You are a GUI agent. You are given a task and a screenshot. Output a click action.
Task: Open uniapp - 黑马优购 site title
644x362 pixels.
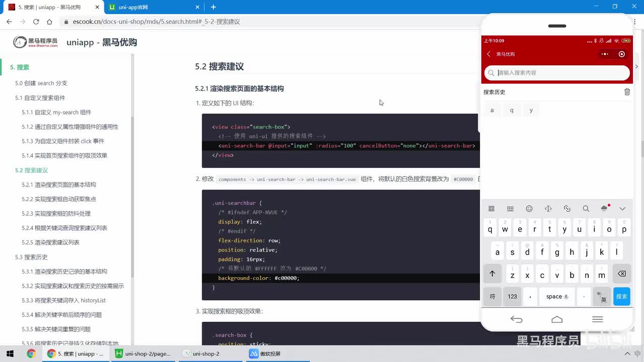click(x=102, y=42)
